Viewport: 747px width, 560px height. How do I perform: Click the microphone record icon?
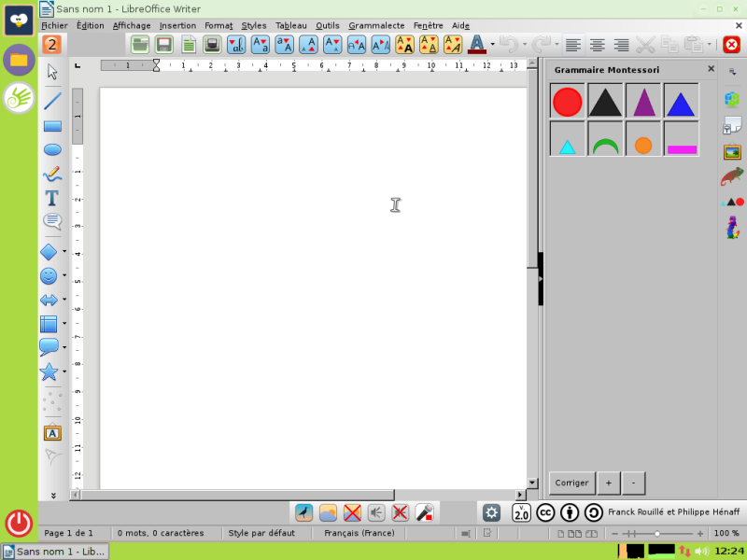(x=424, y=512)
